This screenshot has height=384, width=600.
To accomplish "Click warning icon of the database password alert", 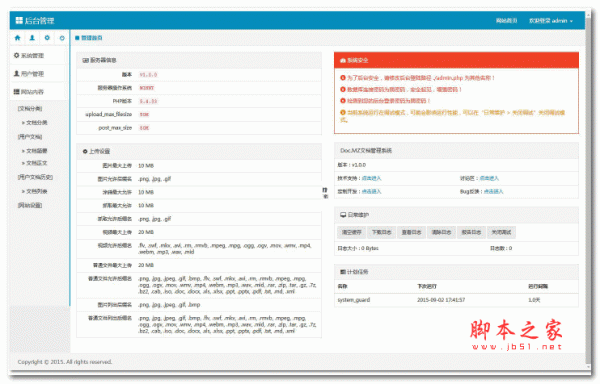I will coord(343,89).
